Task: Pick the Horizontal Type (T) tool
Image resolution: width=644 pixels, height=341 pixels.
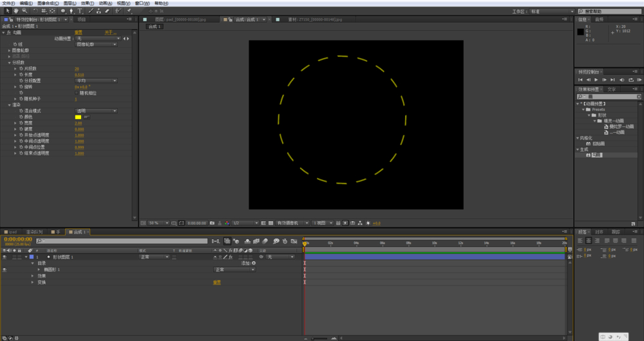Action: pos(80,11)
